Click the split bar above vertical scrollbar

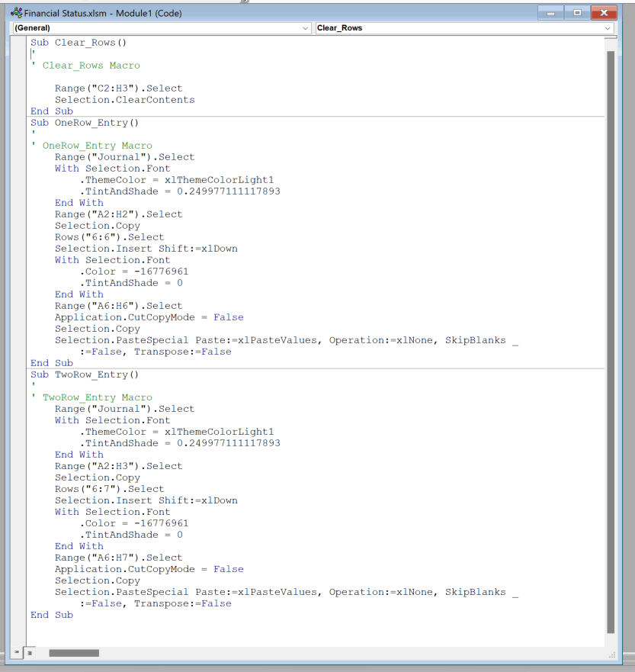click(611, 37)
